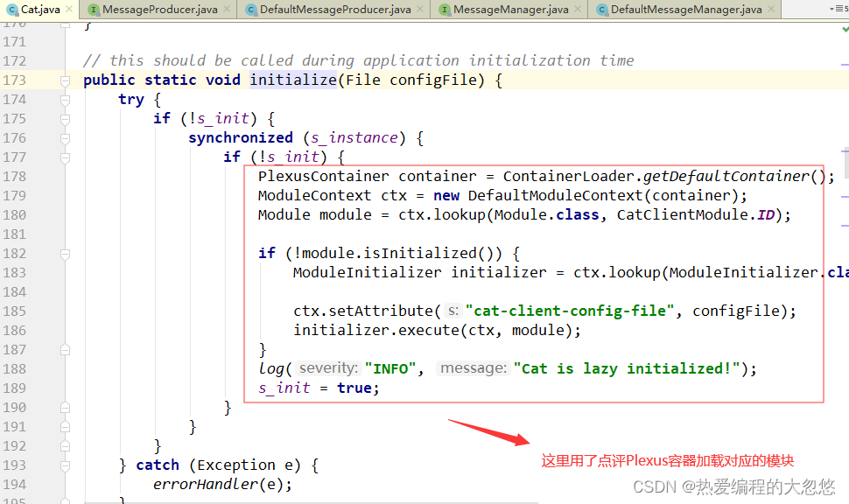
Task: Close the MessageProducer.java tab
Action: point(227,9)
